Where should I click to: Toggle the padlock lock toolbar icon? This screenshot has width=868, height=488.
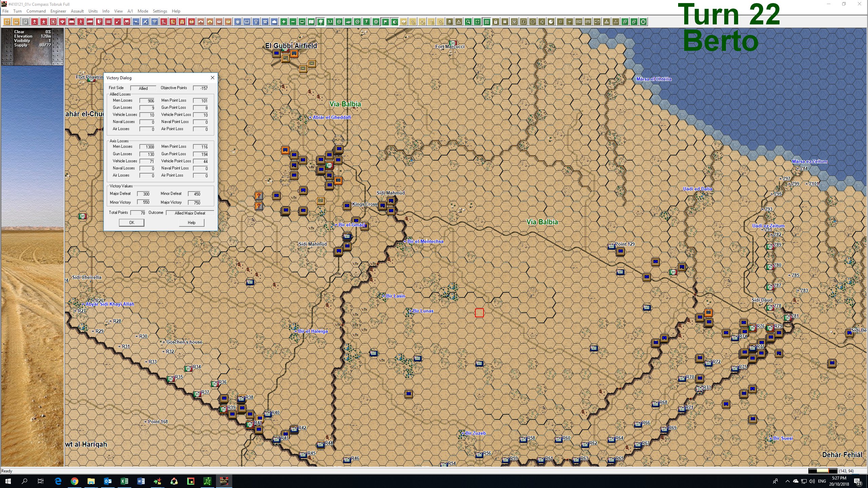tap(496, 22)
